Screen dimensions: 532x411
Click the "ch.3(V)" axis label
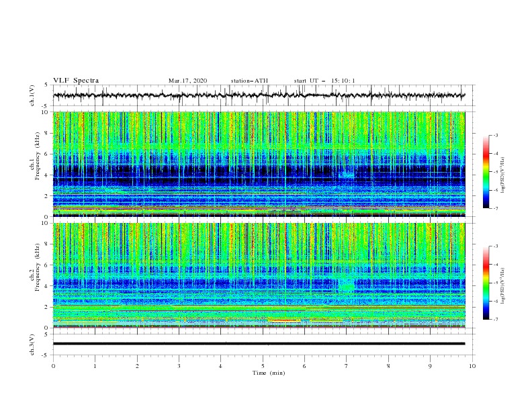click(x=32, y=345)
